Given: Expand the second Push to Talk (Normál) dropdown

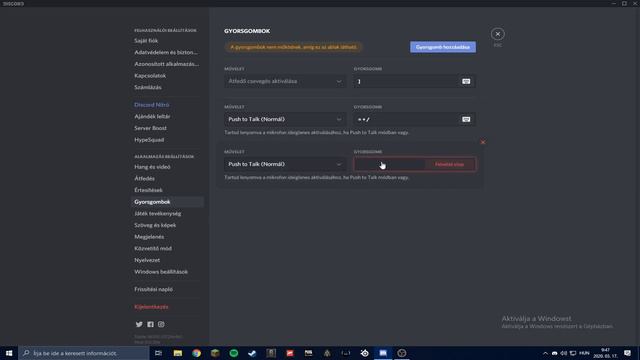Looking at the screenshot, I should coord(284,119).
